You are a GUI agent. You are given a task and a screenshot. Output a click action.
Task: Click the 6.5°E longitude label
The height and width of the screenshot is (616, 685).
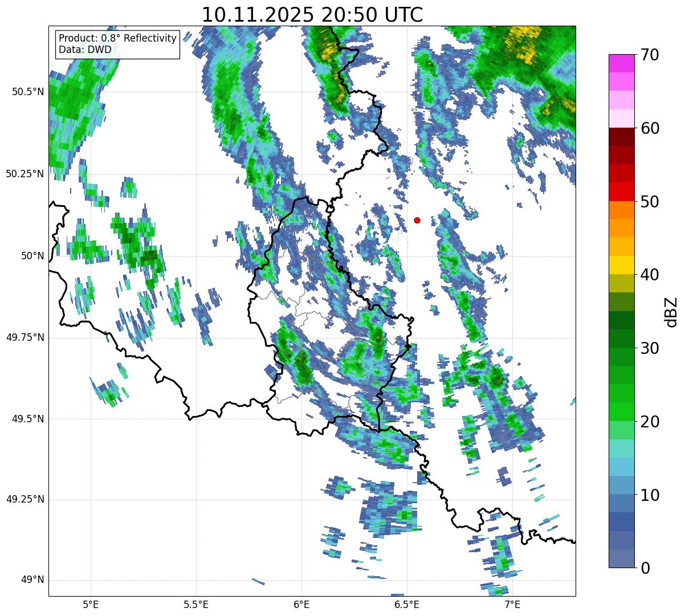(x=407, y=604)
